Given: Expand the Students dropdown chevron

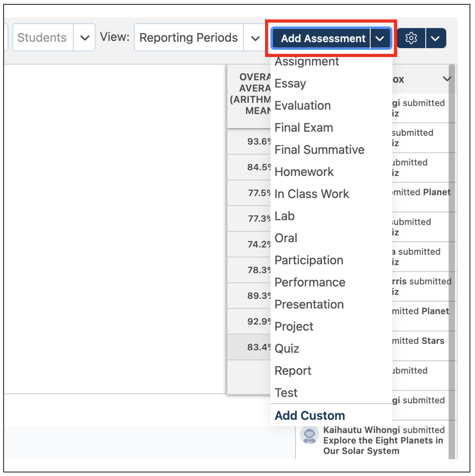Looking at the screenshot, I should point(84,38).
